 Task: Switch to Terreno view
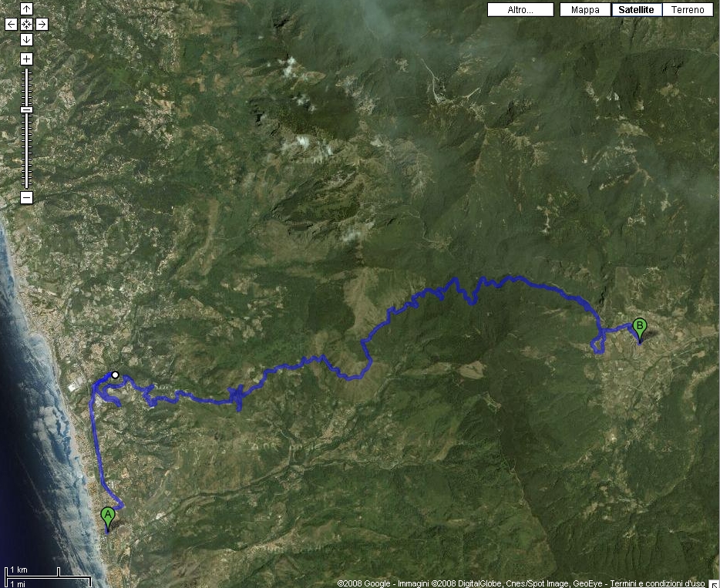point(688,10)
